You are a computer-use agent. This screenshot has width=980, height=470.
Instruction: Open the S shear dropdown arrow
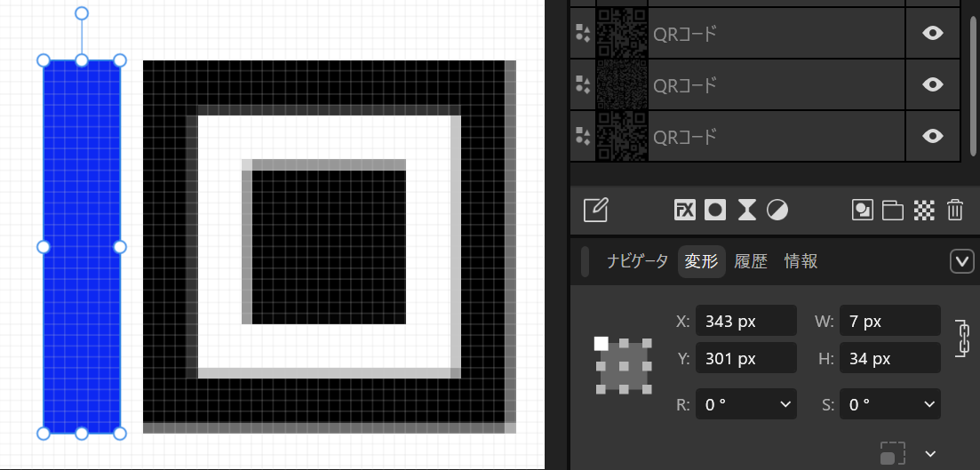929,404
